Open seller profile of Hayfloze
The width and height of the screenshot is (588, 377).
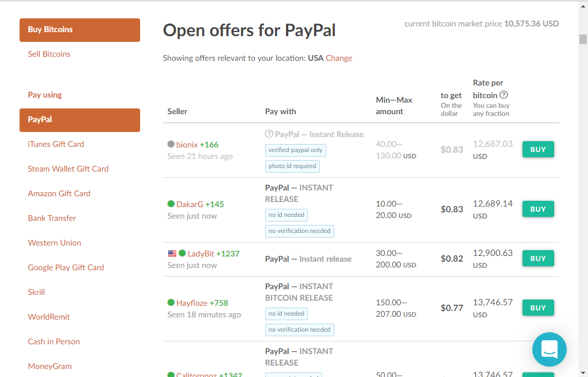click(192, 303)
